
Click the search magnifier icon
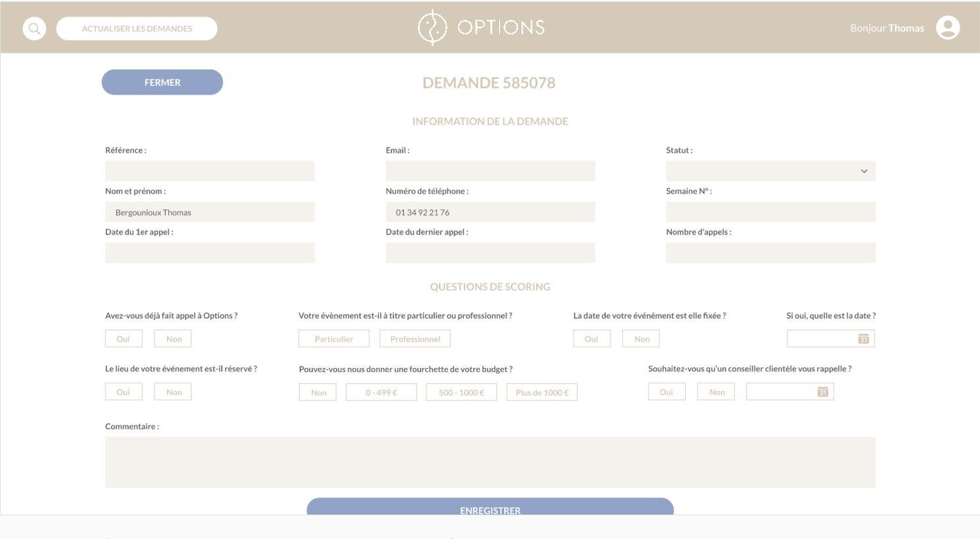coord(34,28)
